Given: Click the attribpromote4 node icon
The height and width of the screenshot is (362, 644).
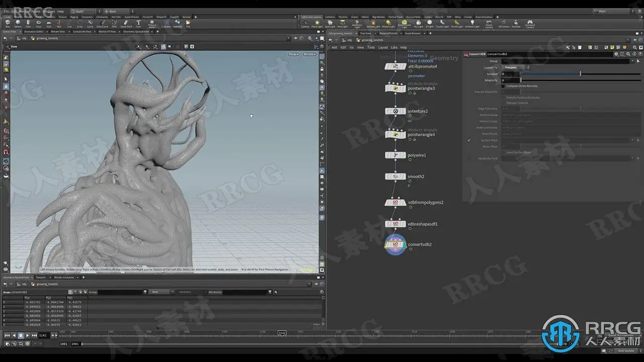Looking at the screenshot, I should click(395, 66).
